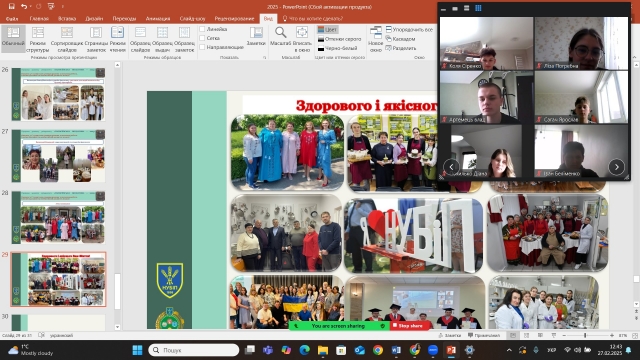Screen dimensions: 640x360
Task: Toggle the Сетка checkbox
Action: 202,38
